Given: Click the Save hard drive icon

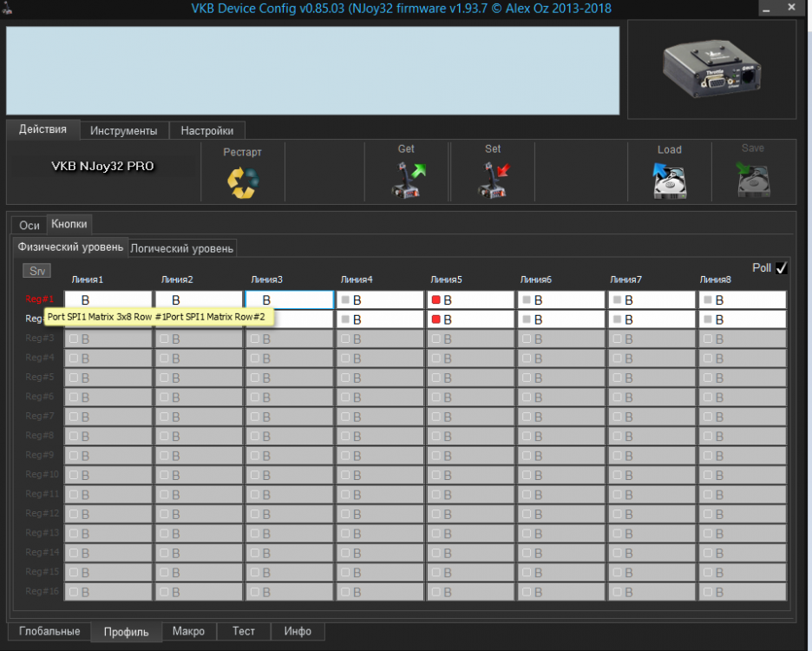Looking at the screenshot, I should [753, 181].
